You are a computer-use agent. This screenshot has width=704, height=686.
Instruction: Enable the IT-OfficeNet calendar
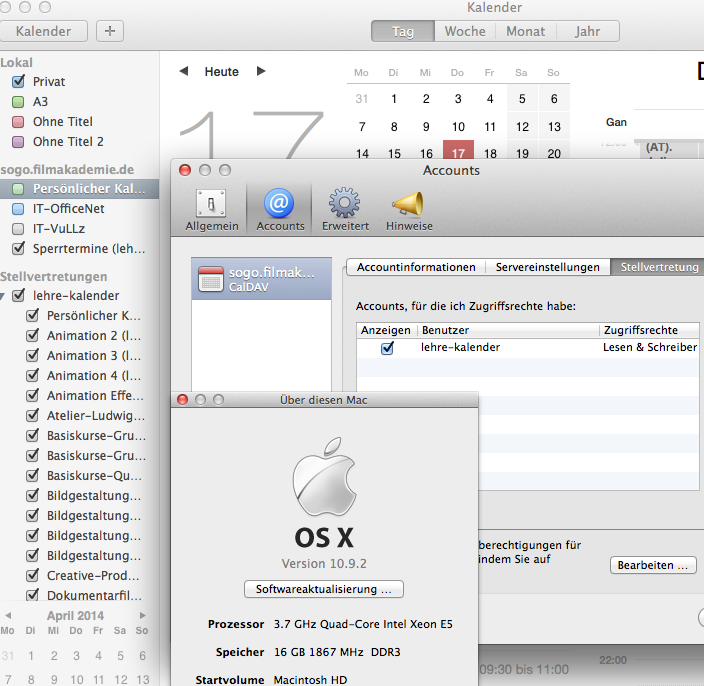(x=18, y=209)
